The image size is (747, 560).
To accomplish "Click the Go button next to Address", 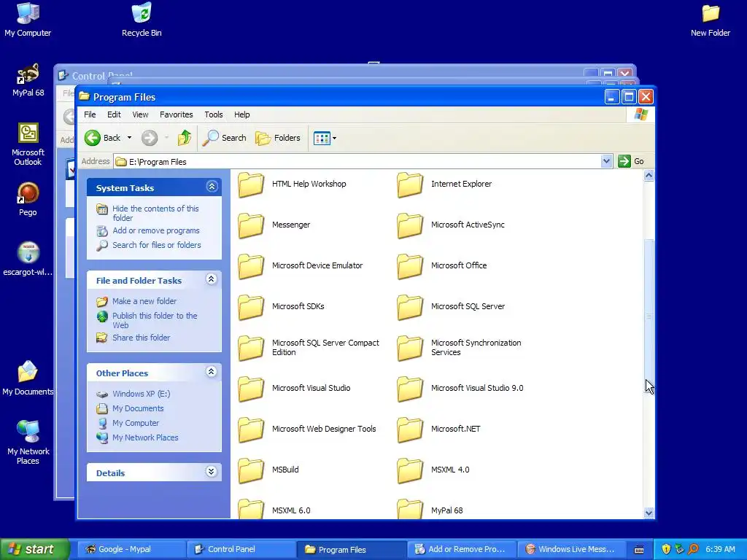I will click(x=631, y=161).
